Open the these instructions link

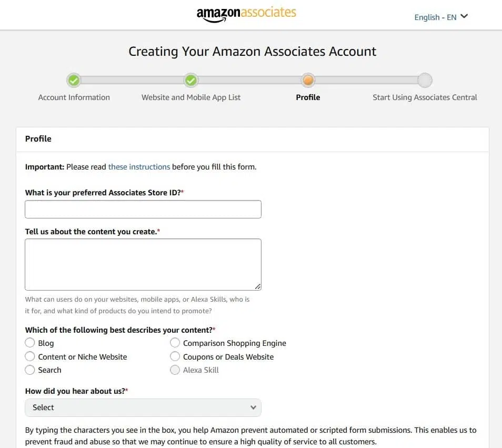pos(139,167)
